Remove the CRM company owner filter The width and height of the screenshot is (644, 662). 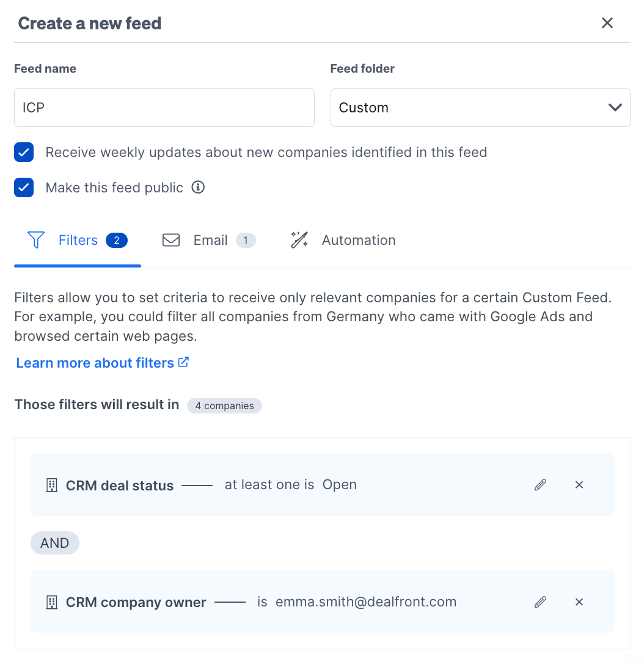click(x=579, y=602)
